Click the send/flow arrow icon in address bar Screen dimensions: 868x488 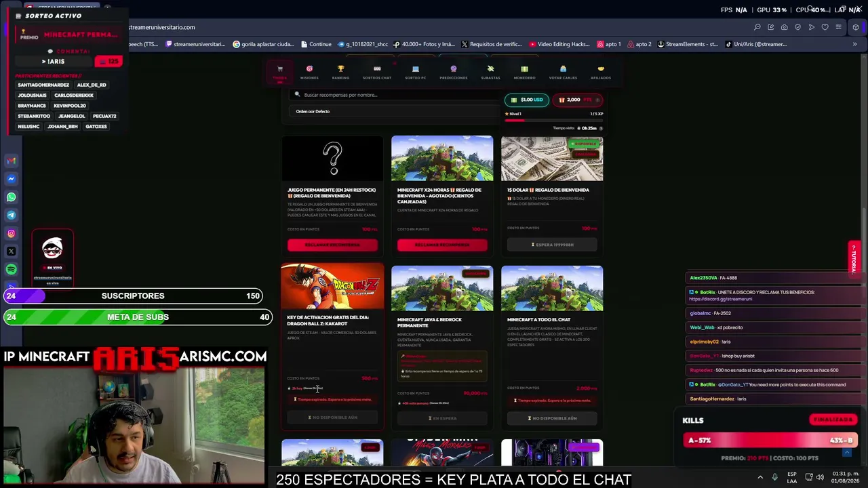point(812,27)
